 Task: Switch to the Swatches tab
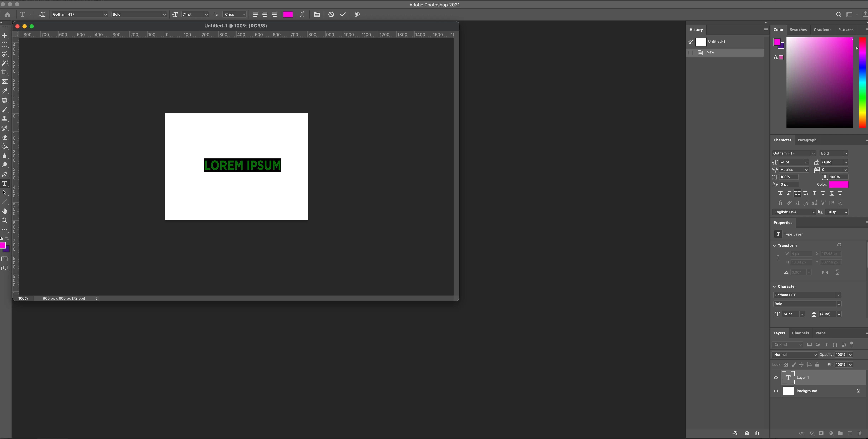[798, 30]
